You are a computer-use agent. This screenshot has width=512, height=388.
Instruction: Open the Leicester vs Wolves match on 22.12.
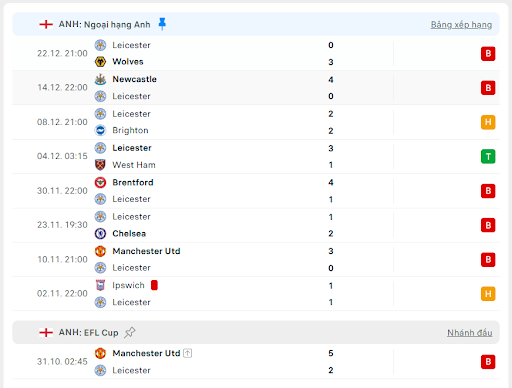tap(256, 53)
